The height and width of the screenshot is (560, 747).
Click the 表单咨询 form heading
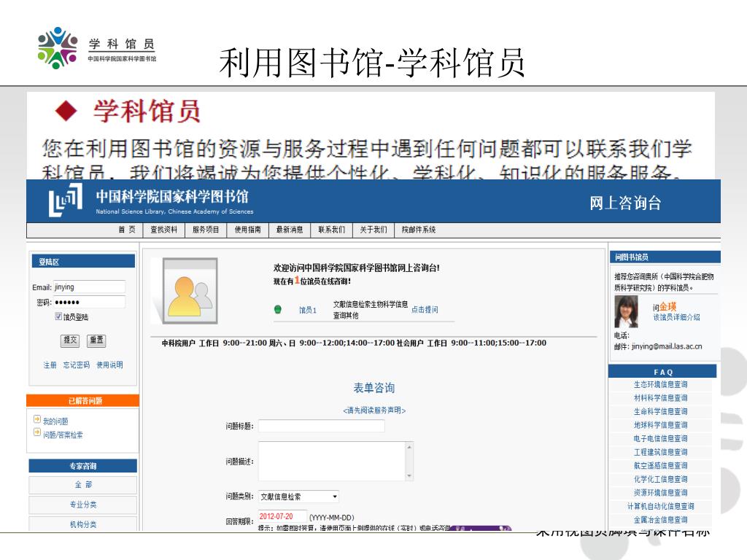pos(374,388)
